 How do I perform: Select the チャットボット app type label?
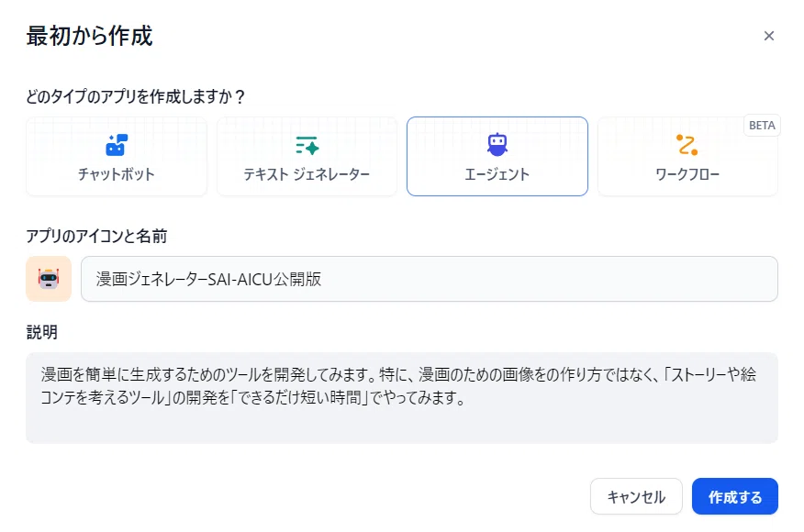pyautogui.click(x=117, y=174)
